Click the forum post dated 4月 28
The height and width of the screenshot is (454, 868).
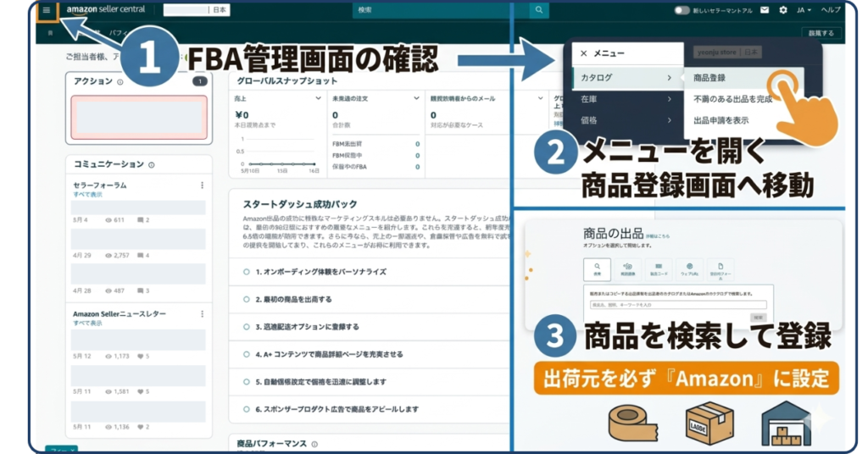pyautogui.click(x=138, y=274)
